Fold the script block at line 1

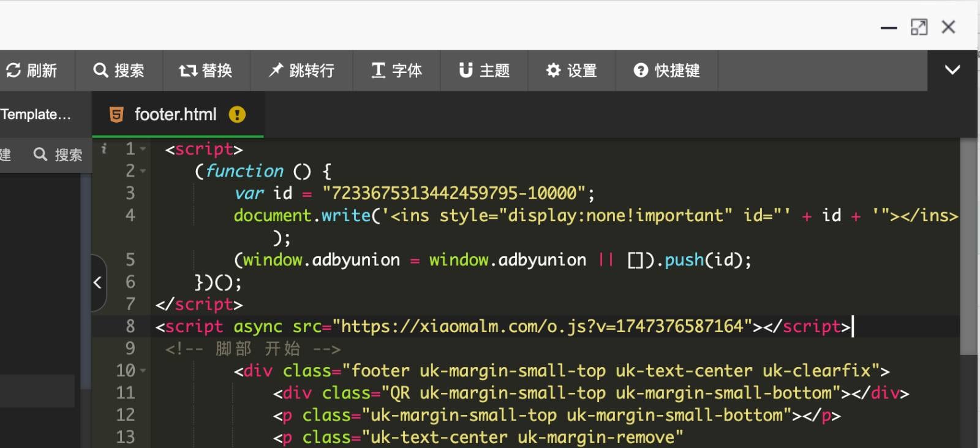tap(143, 149)
